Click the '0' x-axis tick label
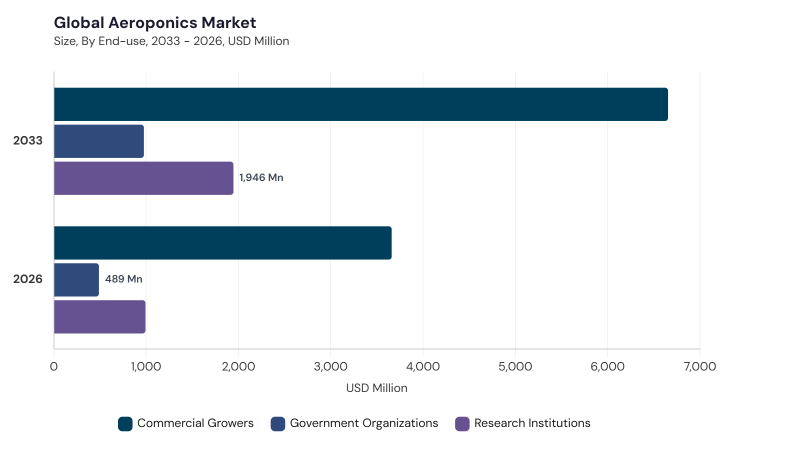Image resolution: width=800 pixels, height=450 pixels. (x=54, y=366)
